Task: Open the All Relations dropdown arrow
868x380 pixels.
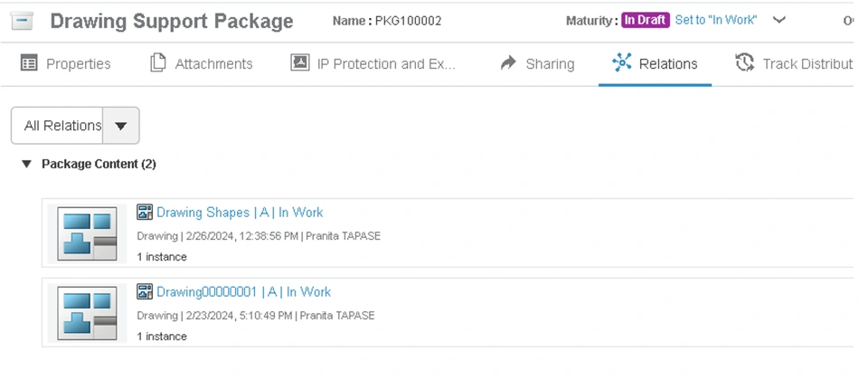Action: coord(121,126)
